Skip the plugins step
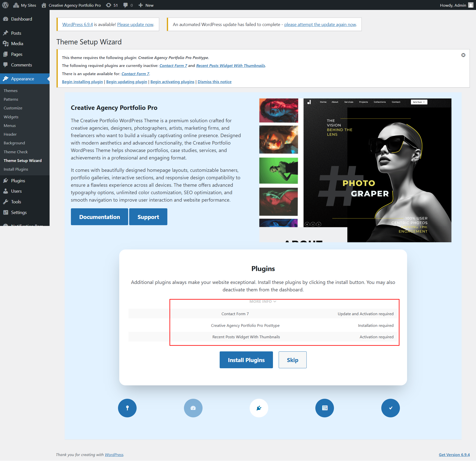 pos(293,360)
